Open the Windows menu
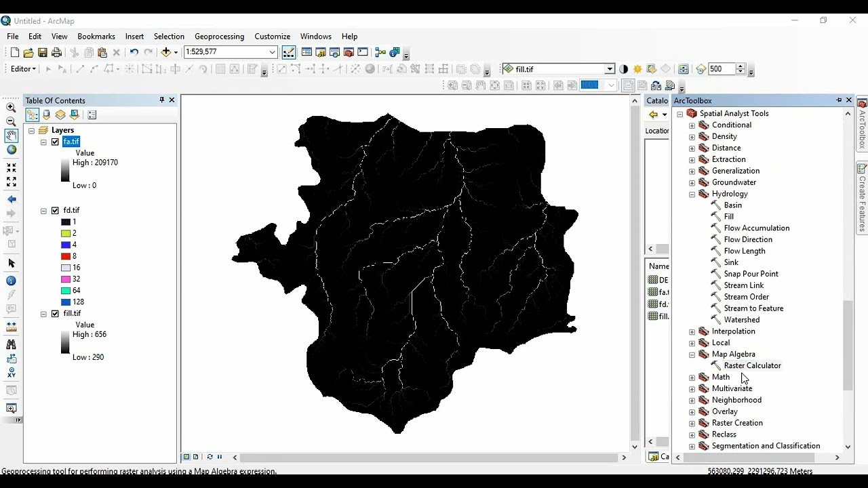 (x=316, y=37)
